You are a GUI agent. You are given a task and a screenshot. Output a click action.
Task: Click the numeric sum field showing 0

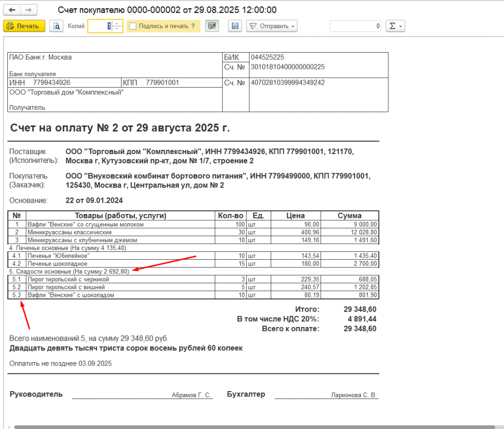pyautogui.click(x=355, y=26)
